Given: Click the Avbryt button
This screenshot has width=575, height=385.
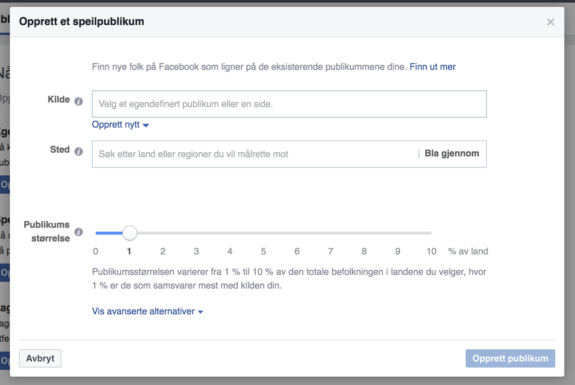Looking at the screenshot, I should click(x=40, y=358).
